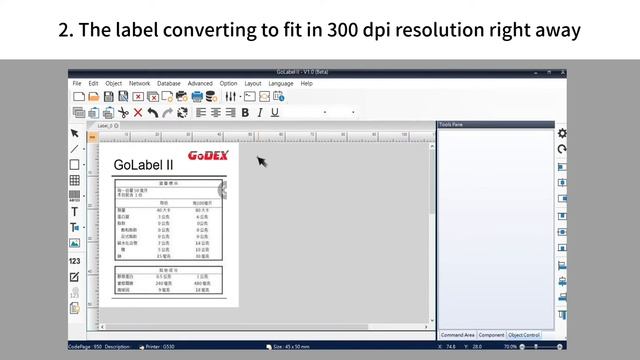
Task: Open the File menu
Action: pos(77,83)
